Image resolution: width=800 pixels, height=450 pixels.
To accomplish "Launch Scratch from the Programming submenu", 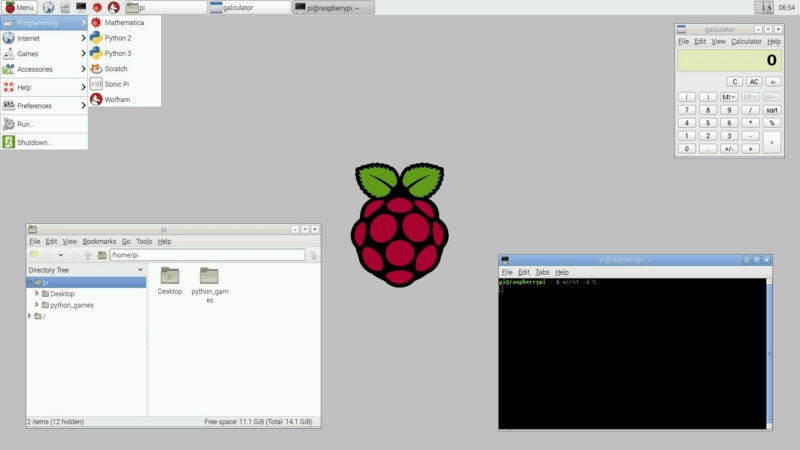I will tap(124, 68).
